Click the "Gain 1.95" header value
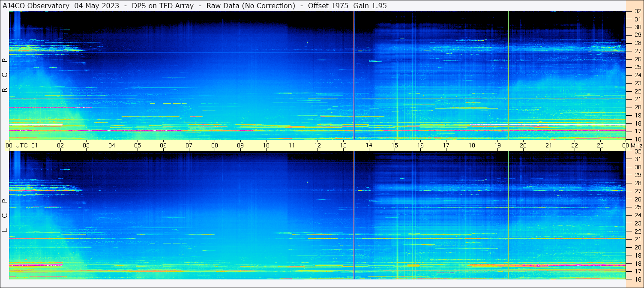 [x=370, y=6]
